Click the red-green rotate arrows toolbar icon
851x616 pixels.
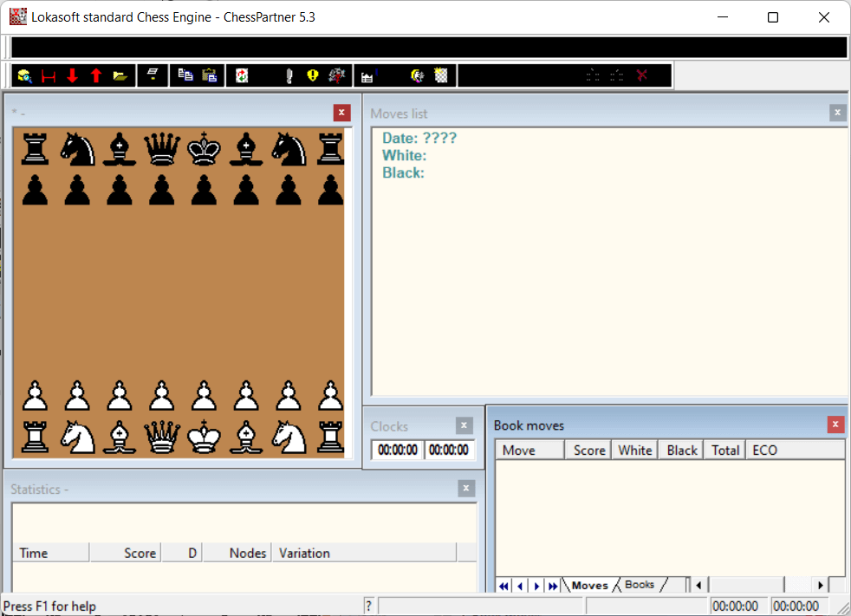[x=242, y=75]
